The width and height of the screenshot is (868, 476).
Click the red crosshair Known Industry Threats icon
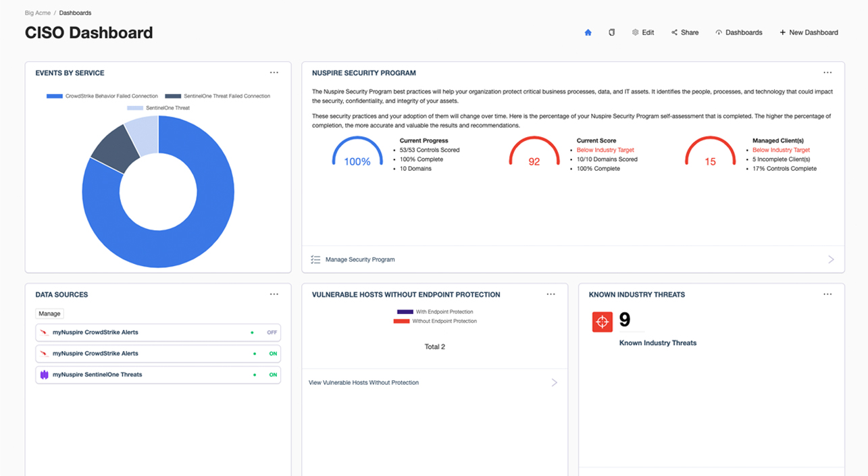point(602,322)
